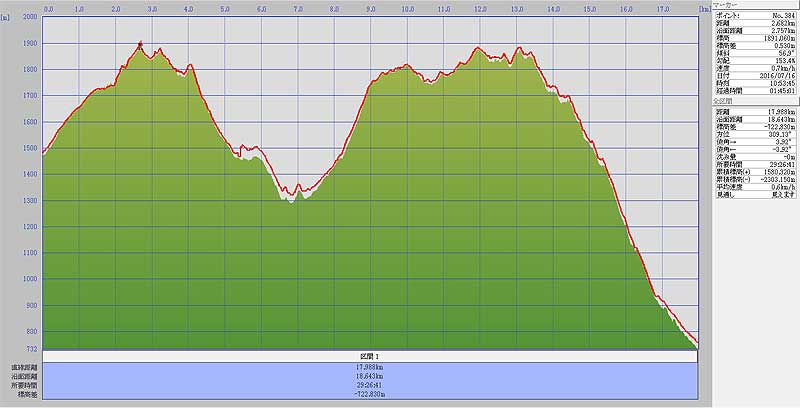Select cumulative descent value -2303.150m

(x=780, y=180)
